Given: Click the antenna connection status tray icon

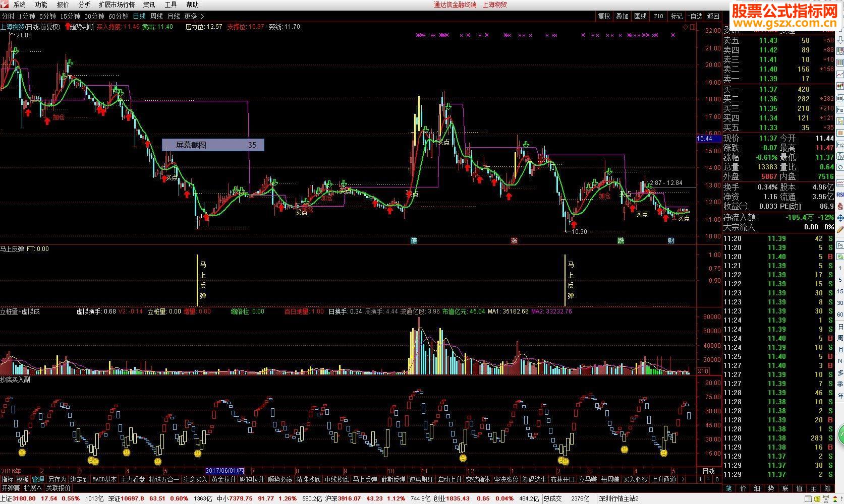Looking at the screenshot, I should click(826, 498).
